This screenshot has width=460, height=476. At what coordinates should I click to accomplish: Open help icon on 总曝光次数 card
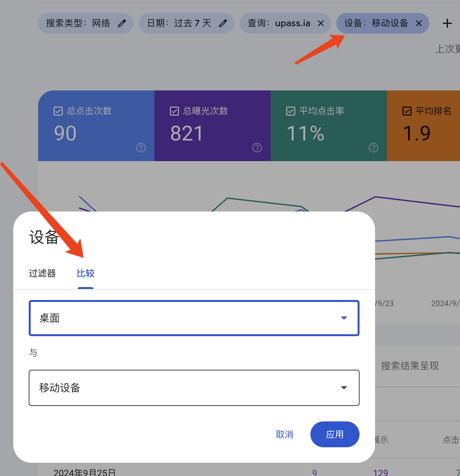pyautogui.click(x=257, y=148)
